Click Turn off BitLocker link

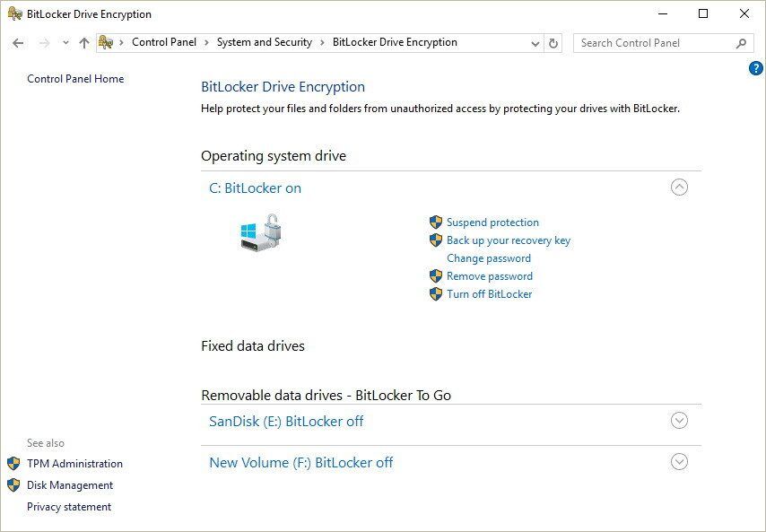(x=489, y=294)
